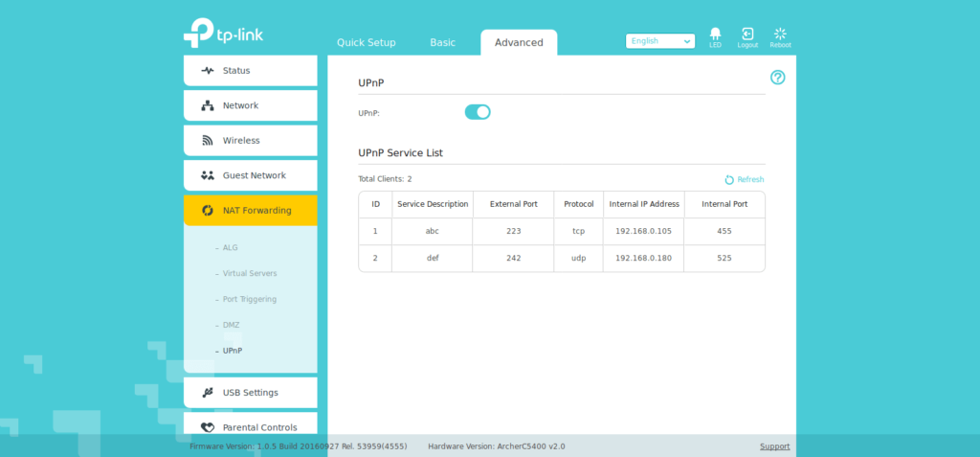The image size is (980, 457).
Task: Collapse the NAT Forwarding menu
Action: pos(251,211)
